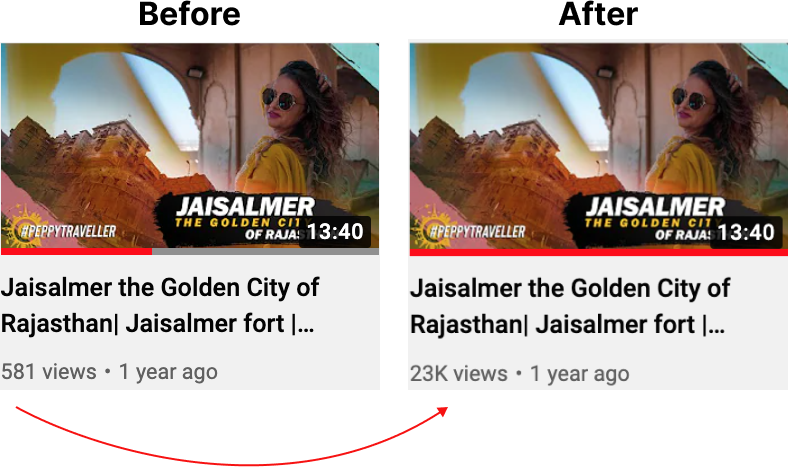Click the red arrowhead pointing to After card

tap(442, 411)
